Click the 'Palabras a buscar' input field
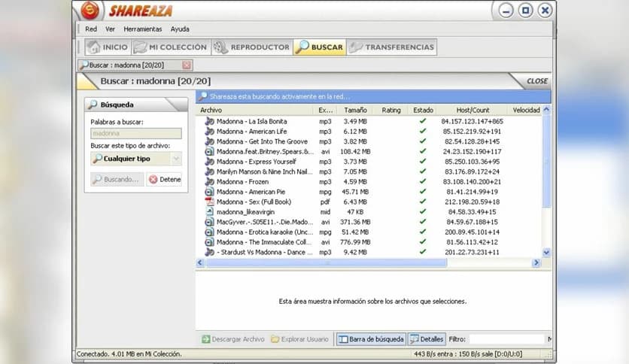This screenshot has width=629, height=364. point(136,133)
